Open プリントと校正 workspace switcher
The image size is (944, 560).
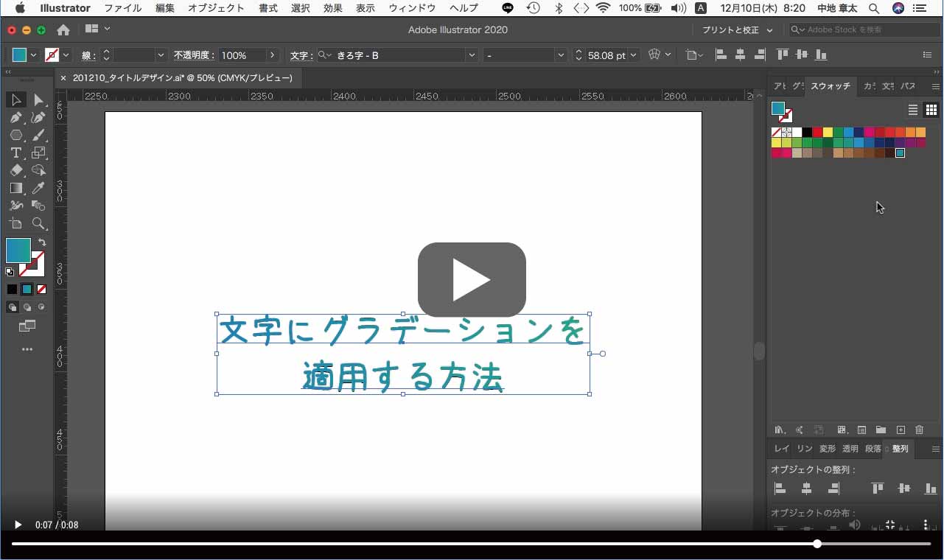738,30
